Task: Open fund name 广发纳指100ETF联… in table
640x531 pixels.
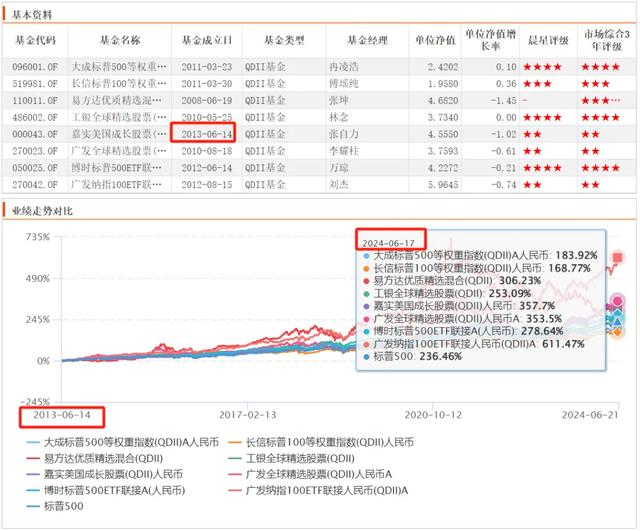Action: 116,184
